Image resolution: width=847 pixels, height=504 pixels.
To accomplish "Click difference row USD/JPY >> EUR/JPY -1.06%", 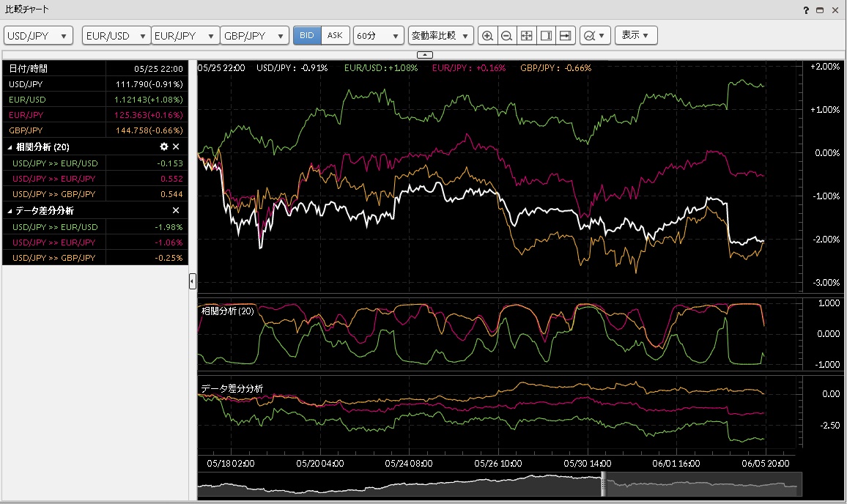I will point(95,242).
